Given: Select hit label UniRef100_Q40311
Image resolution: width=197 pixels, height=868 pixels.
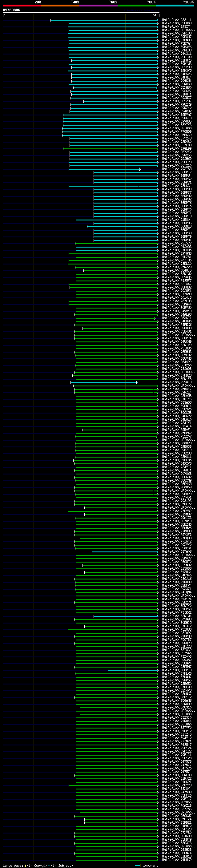Looking at the screenshot, I should 177,54.
